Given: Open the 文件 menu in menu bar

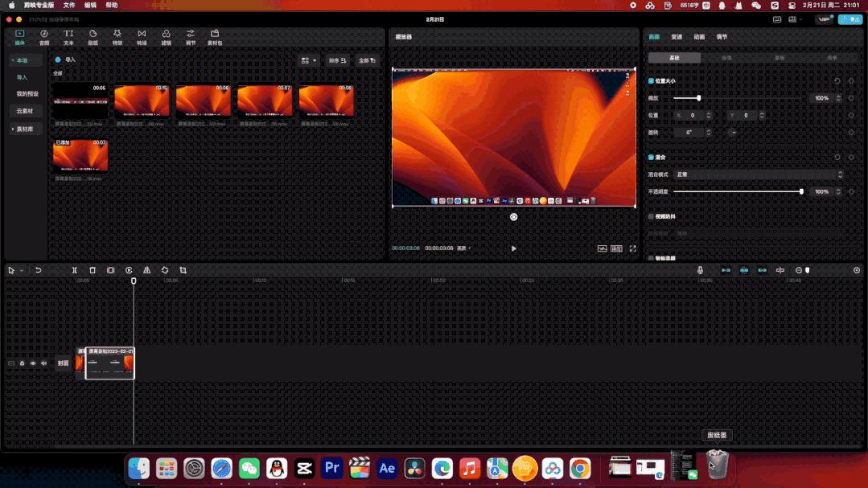Looking at the screenshot, I should point(69,6).
